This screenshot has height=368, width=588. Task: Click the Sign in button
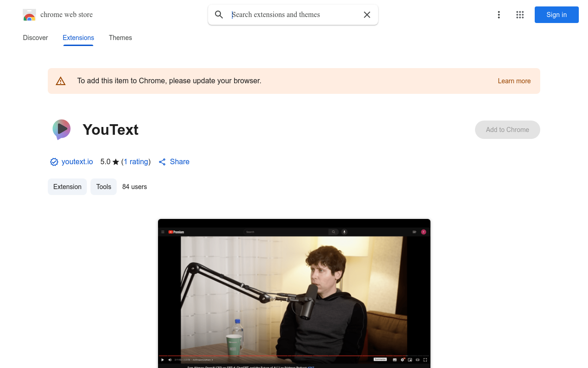tap(557, 15)
